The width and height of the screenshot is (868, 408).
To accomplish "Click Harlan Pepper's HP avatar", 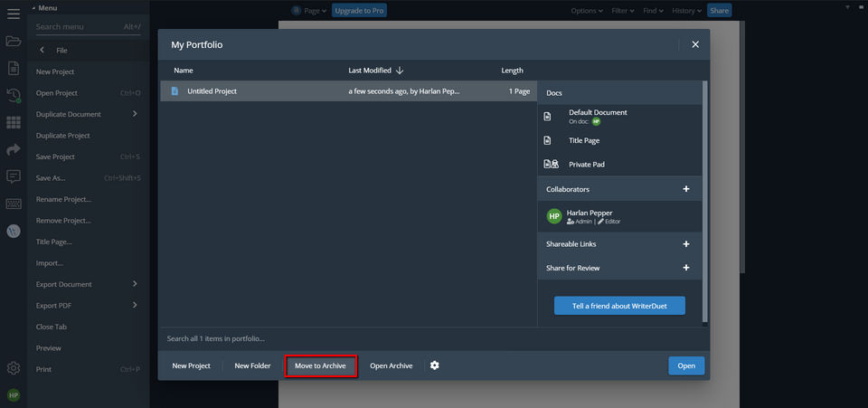I will [x=554, y=216].
